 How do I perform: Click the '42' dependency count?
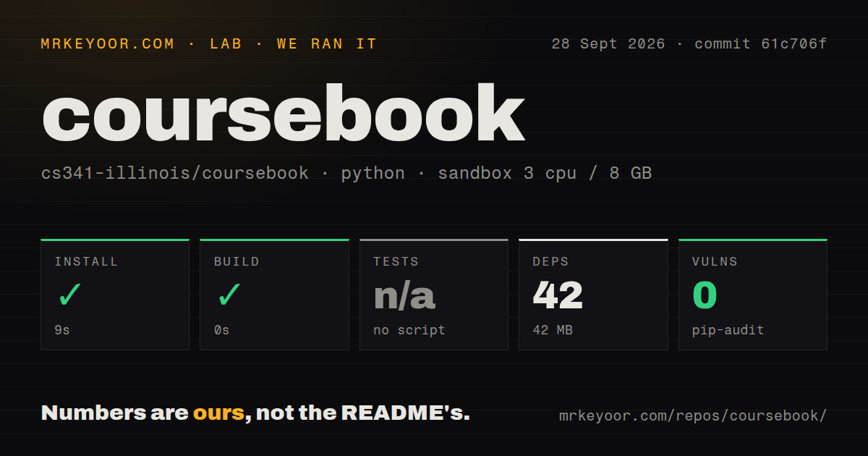[x=558, y=295]
